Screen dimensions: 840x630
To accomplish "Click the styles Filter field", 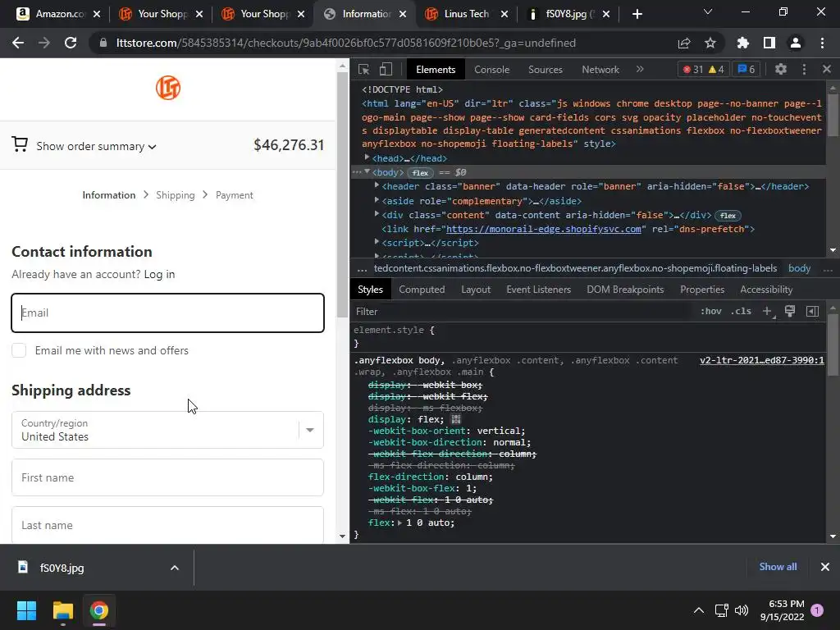I will [x=523, y=311].
